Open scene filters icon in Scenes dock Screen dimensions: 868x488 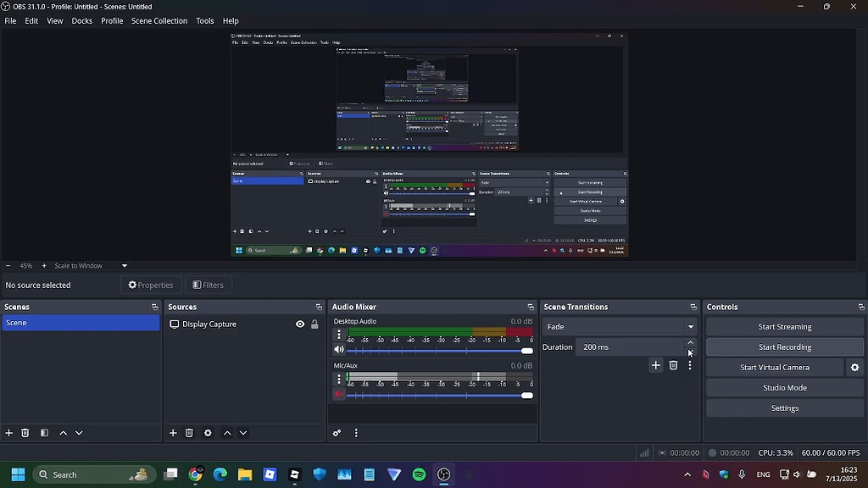[x=44, y=433]
